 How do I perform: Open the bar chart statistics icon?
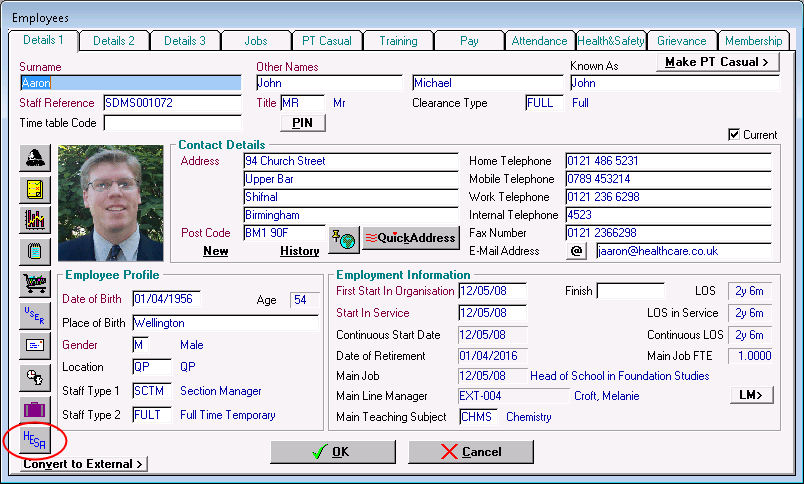tap(35, 220)
